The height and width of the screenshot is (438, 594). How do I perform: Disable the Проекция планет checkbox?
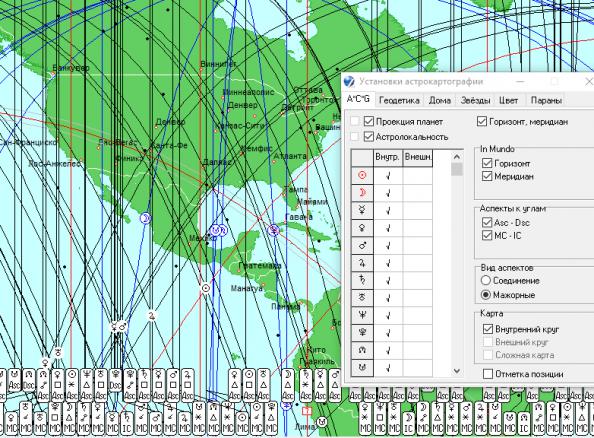pos(369,121)
